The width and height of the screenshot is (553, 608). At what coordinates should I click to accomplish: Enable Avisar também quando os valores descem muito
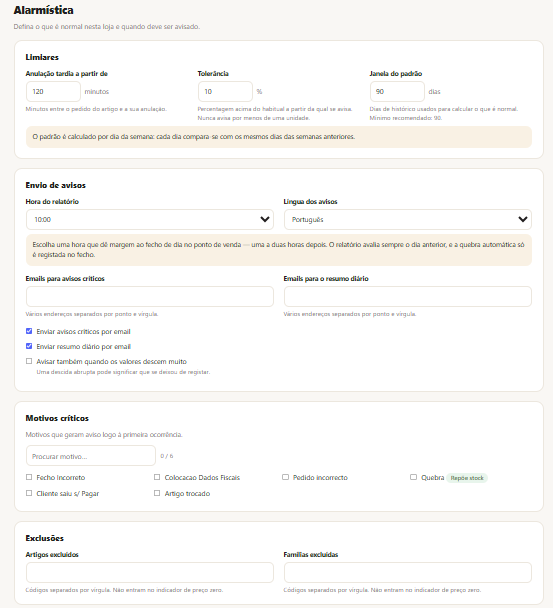(29, 361)
